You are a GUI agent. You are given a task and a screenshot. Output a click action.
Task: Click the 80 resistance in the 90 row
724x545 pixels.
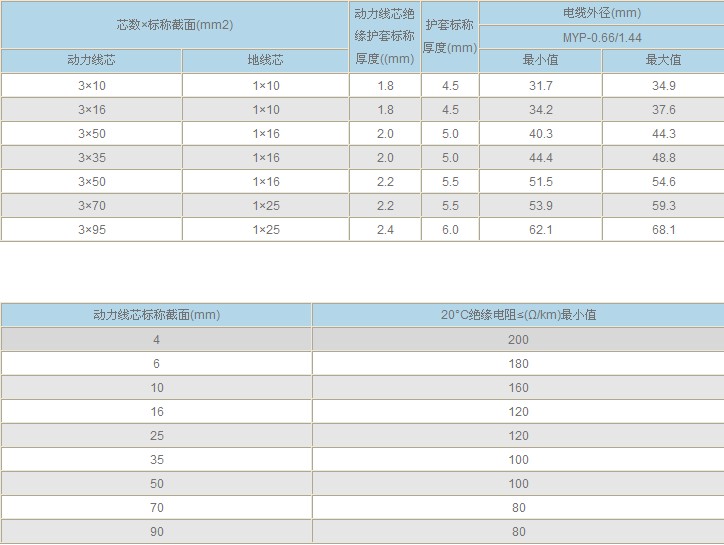tap(518, 532)
